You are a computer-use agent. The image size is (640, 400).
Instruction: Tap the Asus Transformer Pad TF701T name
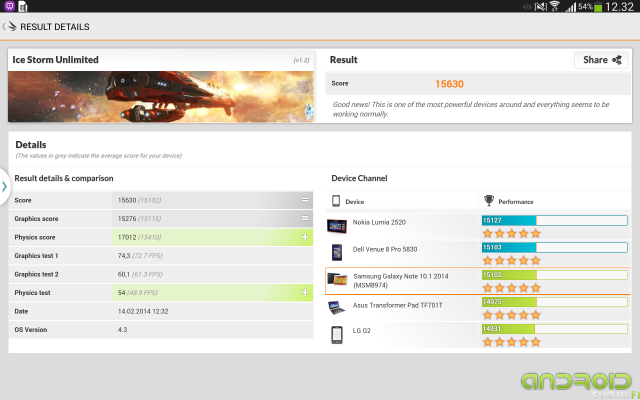[398, 305]
